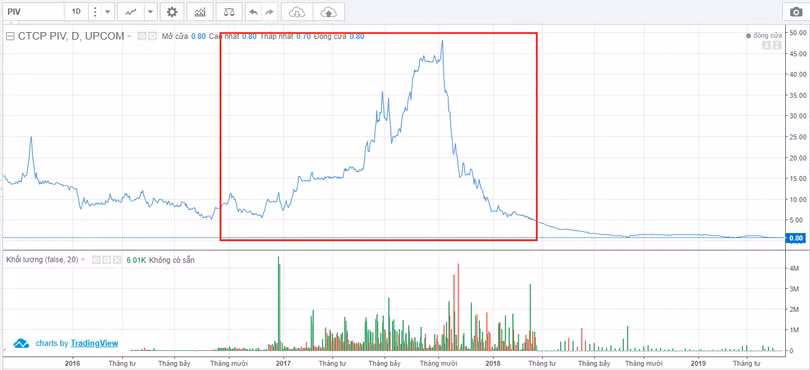Open chart settings gear icon
This screenshot has height=370, width=810.
pyautogui.click(x=172, y=11)
